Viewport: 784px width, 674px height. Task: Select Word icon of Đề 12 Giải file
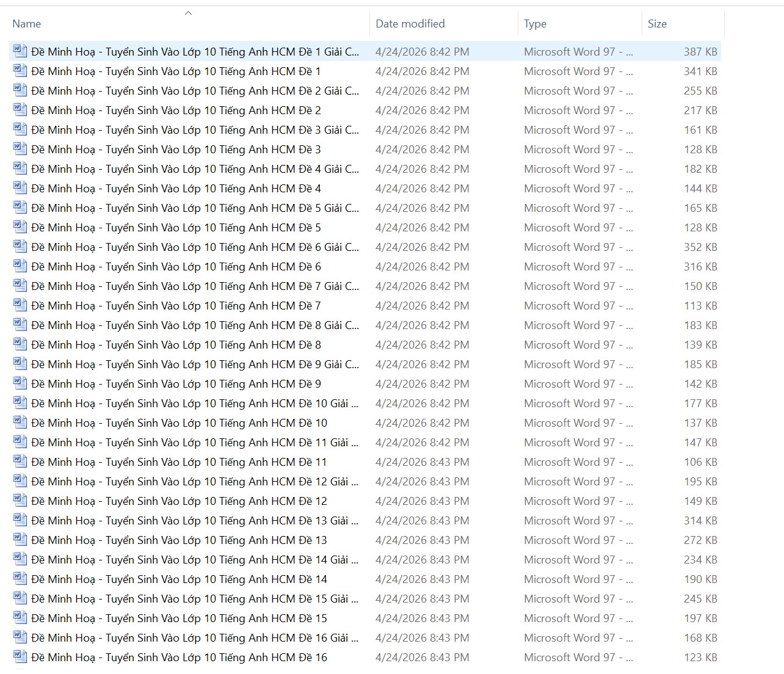click(x=20, y=481)
